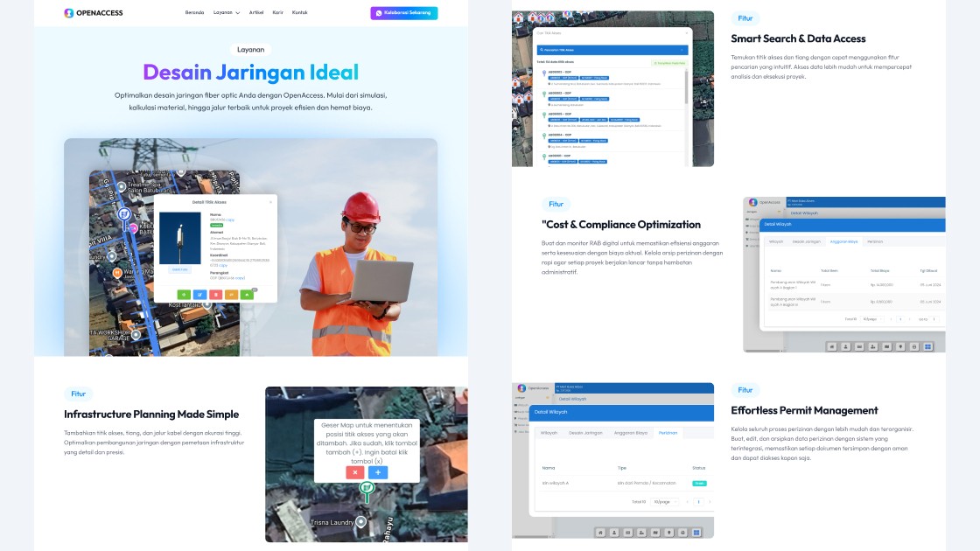
Task: Close the Detail Titik Akses popup
Action: [x=270, y=202]
